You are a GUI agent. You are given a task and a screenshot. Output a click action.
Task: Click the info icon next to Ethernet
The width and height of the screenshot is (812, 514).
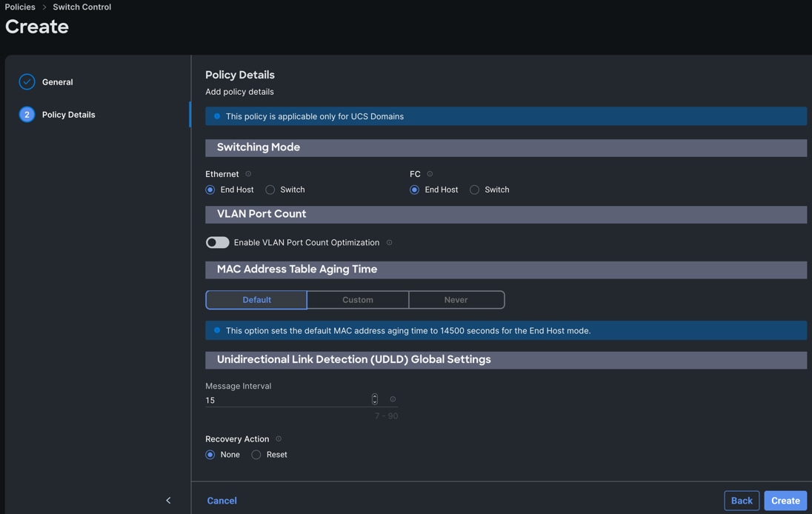(x=248, y=174)
